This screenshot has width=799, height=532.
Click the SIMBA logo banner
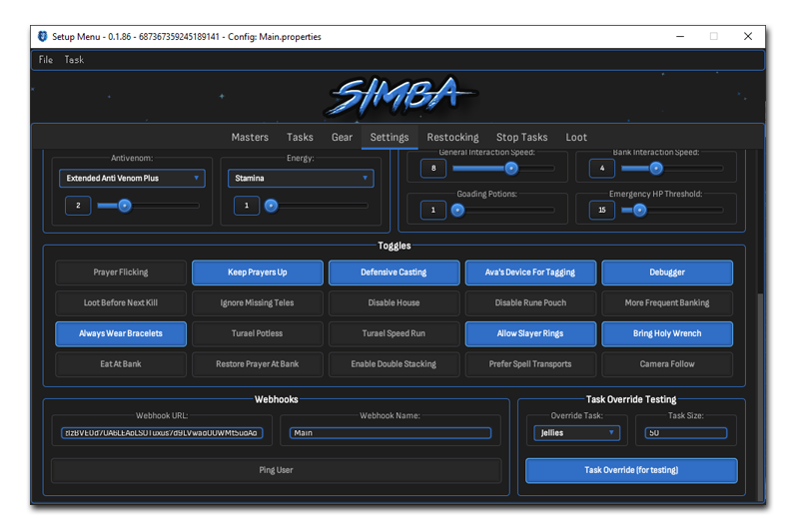pyautogui.click(x=399, y=97)
